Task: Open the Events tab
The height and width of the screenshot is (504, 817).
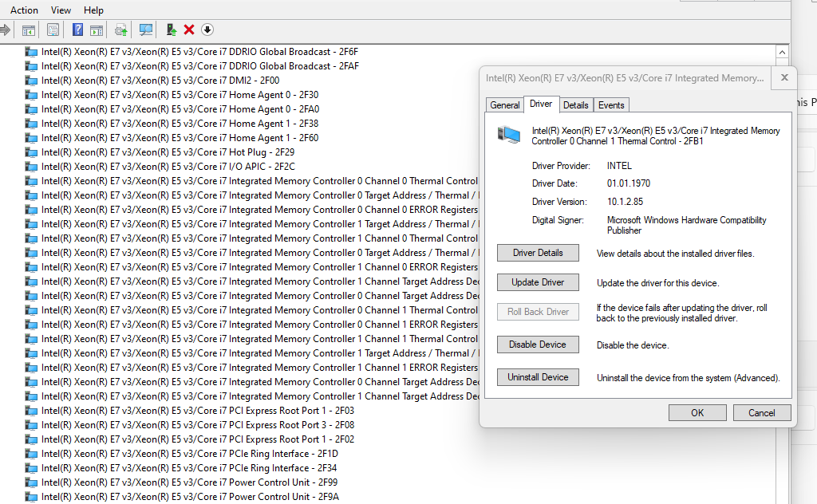Action: 611,105
